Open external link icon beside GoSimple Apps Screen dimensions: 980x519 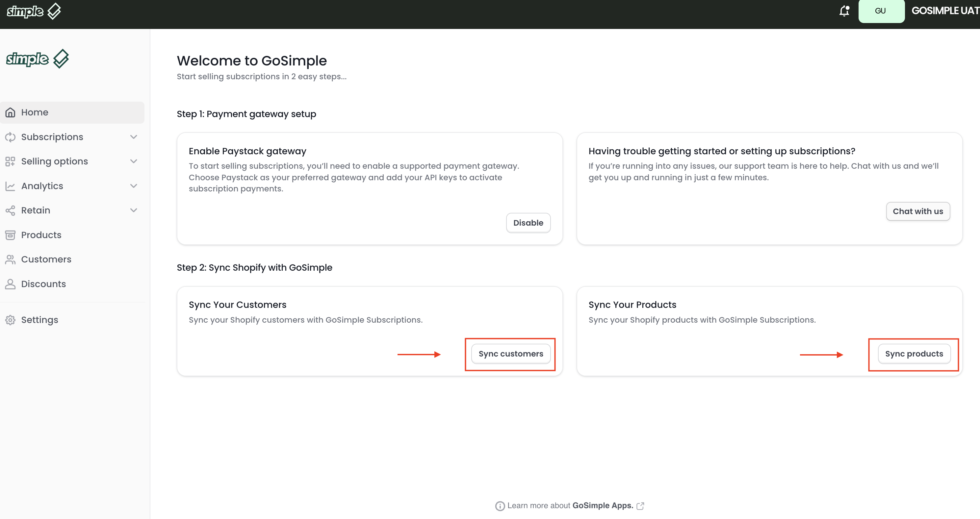coord(640,506)
